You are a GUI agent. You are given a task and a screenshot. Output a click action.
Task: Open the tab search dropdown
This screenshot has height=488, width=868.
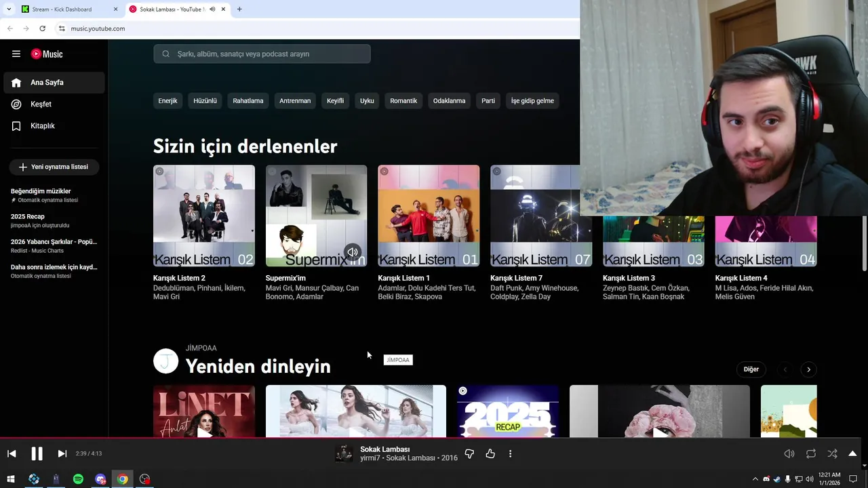point(9,9)
